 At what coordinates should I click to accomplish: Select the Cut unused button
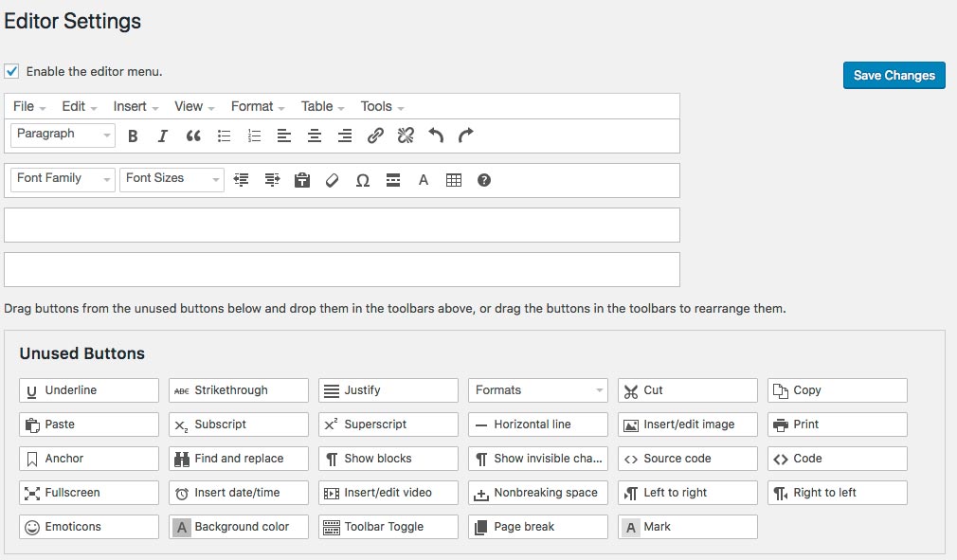(x=688, y=390)
